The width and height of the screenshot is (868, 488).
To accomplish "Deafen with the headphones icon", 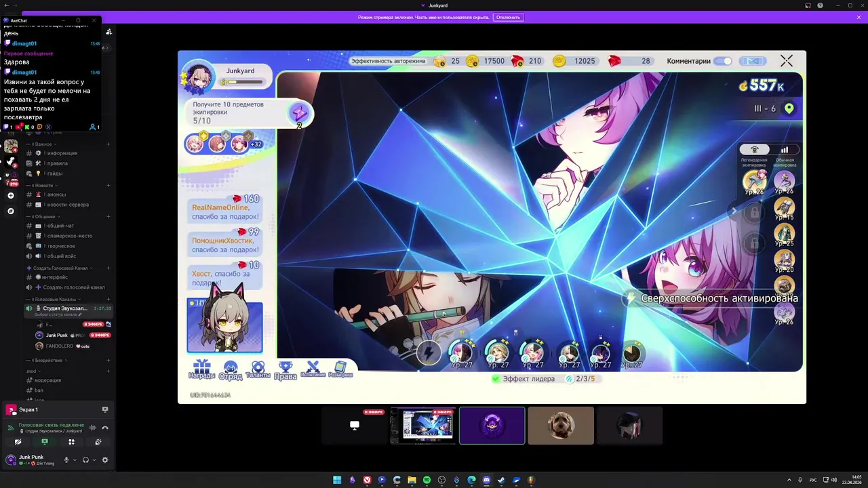I will (x=85, y=460).
